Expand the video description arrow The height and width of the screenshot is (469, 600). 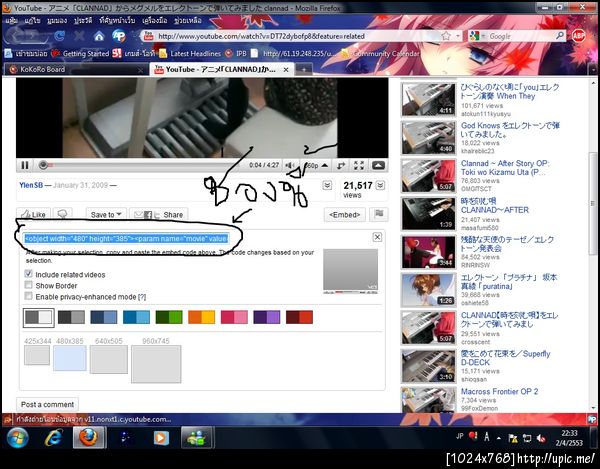click(327, 186)
